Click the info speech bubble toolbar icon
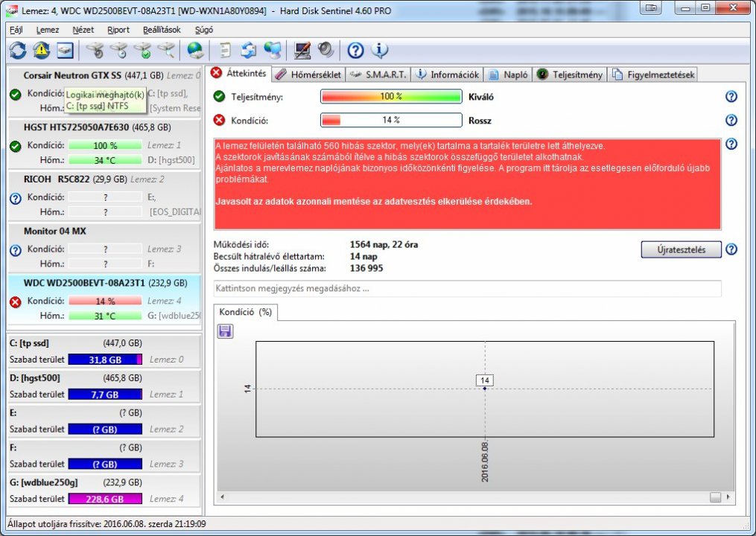This screenshot has width=756, height=536. [379, 50]
